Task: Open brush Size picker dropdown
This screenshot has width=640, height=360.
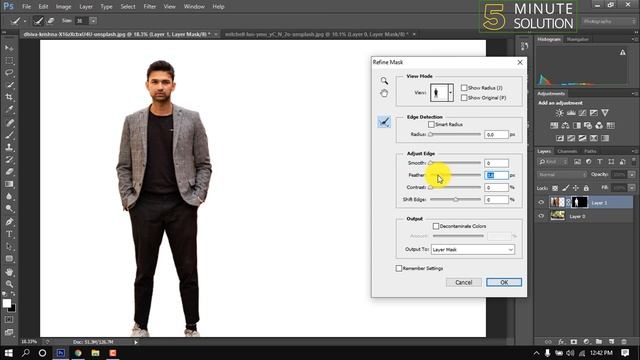Action: coord(93,20)
